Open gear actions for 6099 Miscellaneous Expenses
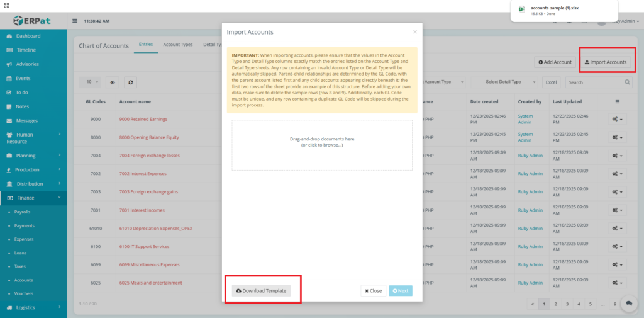The height and width of the screenshot is (318, 644). 618,264
